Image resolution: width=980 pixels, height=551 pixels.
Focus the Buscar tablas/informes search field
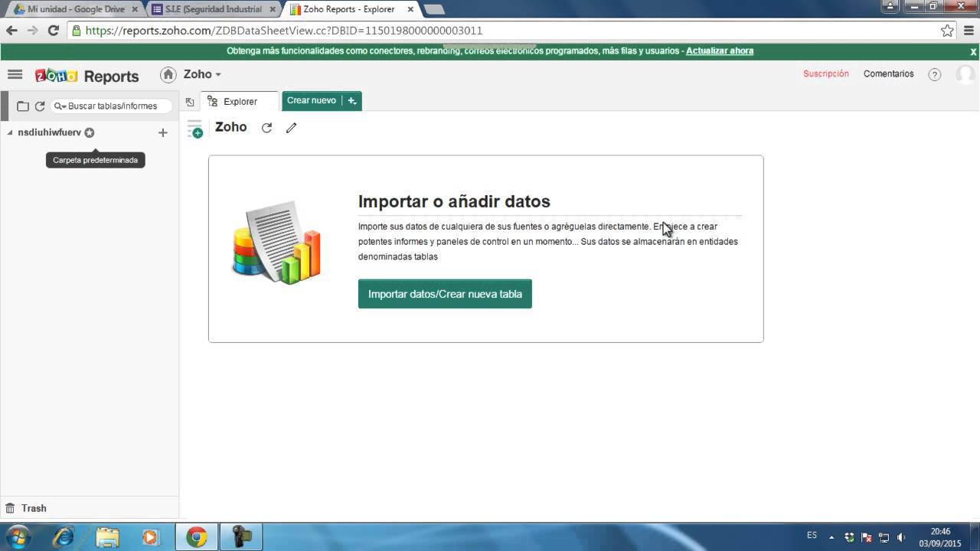[113, 106]
